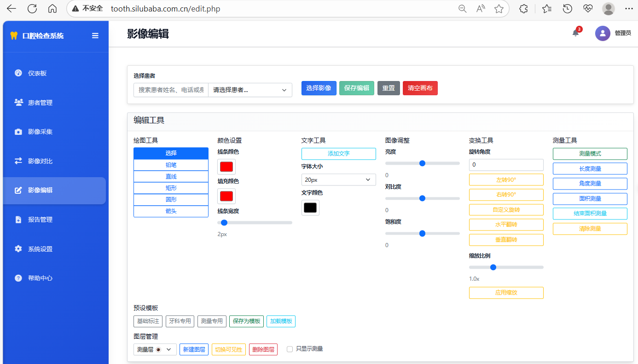Click the favorites star icon in address bar
This screenshot has width=638, height=364.
point(499,8)
